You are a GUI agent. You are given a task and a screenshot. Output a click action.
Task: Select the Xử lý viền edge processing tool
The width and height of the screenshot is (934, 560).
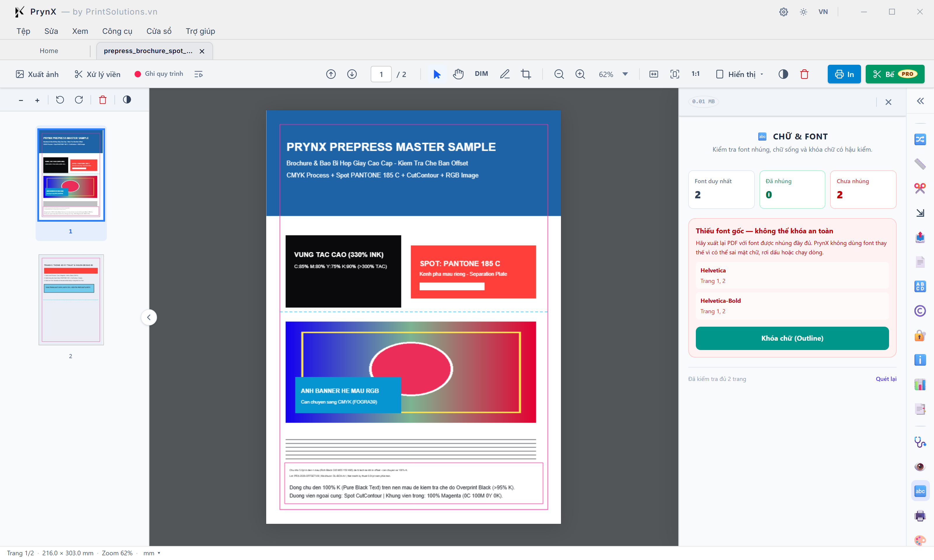click(x=97, y=74)
